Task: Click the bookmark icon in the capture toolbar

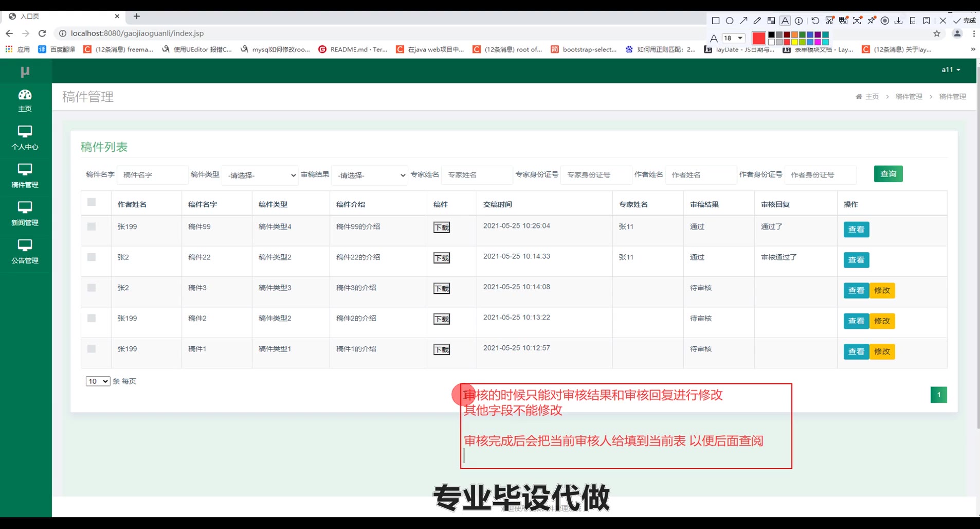Action: point(927,21)
